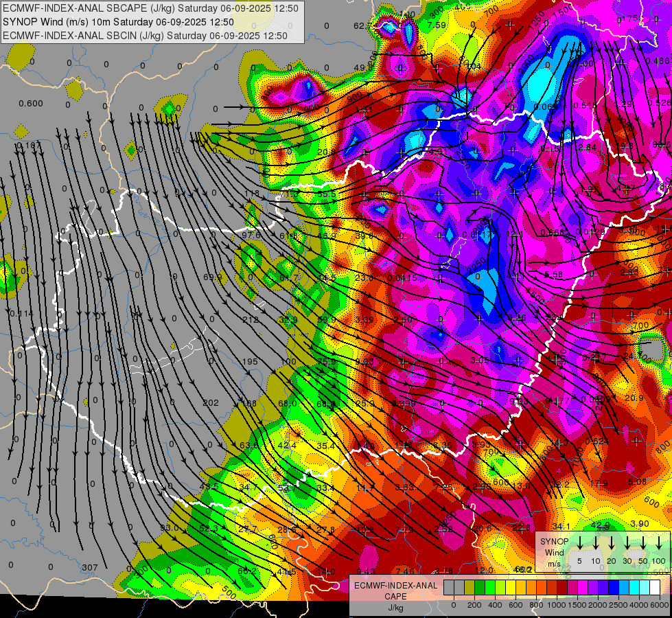The image size is (672, 618).
Task: Select the 3.90 value above the wind legend
Action: tap(640, 524)
